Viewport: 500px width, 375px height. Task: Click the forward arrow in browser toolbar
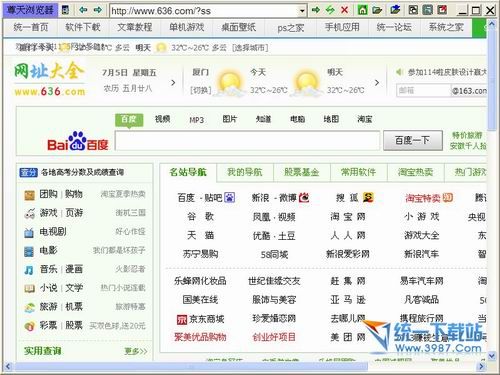click(x=98, y=10)
